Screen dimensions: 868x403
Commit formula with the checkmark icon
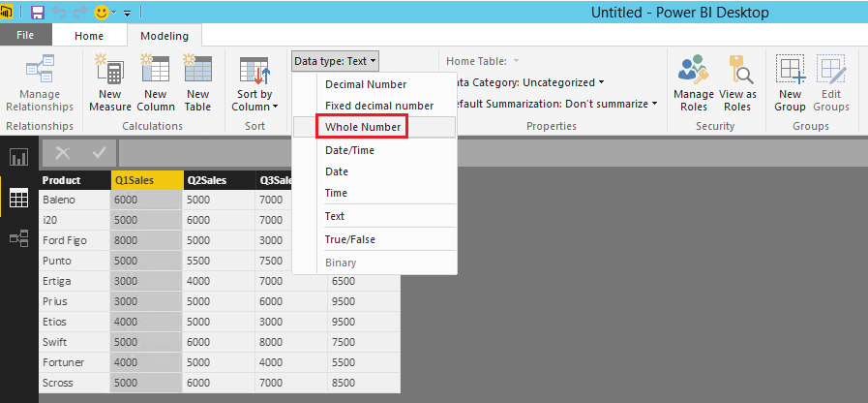coord(99,153)
